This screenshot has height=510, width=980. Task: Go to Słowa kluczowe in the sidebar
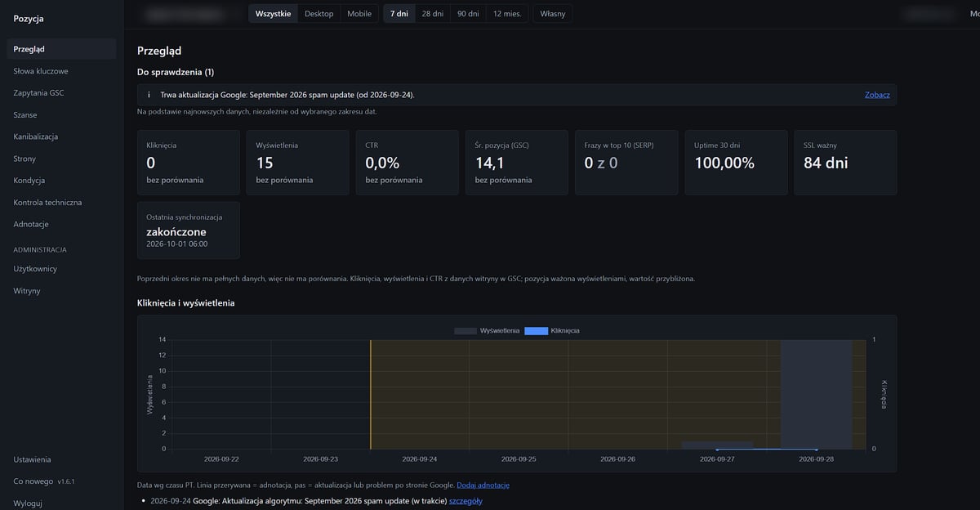coord(62,71)
